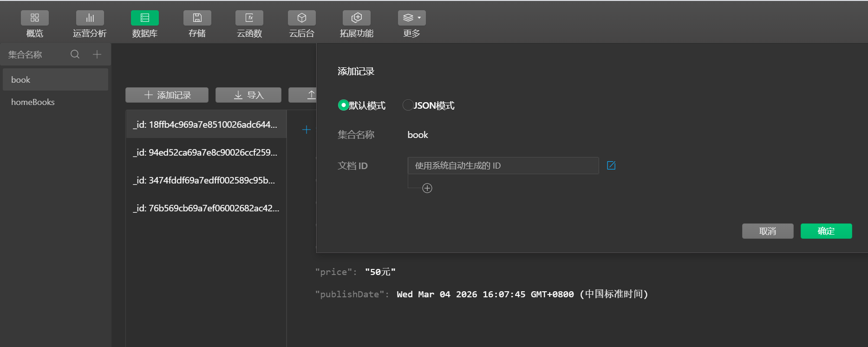
Task: Click the edit document ID icon
Action: [611, 165]
